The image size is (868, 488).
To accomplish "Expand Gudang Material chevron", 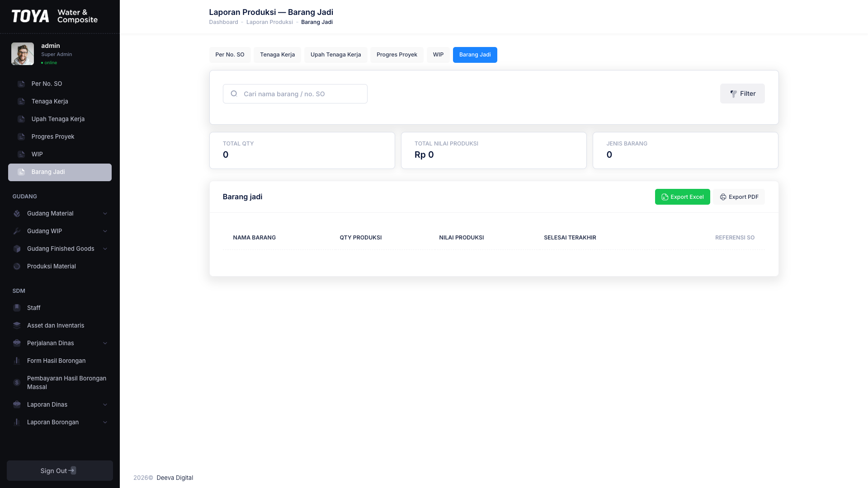I will (x=105, y=214).
